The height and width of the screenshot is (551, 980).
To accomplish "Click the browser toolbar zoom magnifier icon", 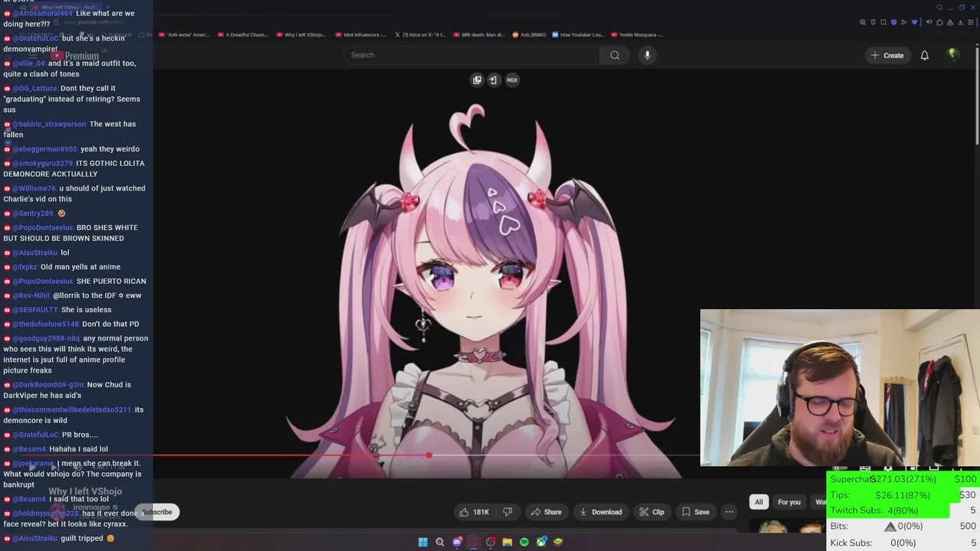I will pos(863,22).
